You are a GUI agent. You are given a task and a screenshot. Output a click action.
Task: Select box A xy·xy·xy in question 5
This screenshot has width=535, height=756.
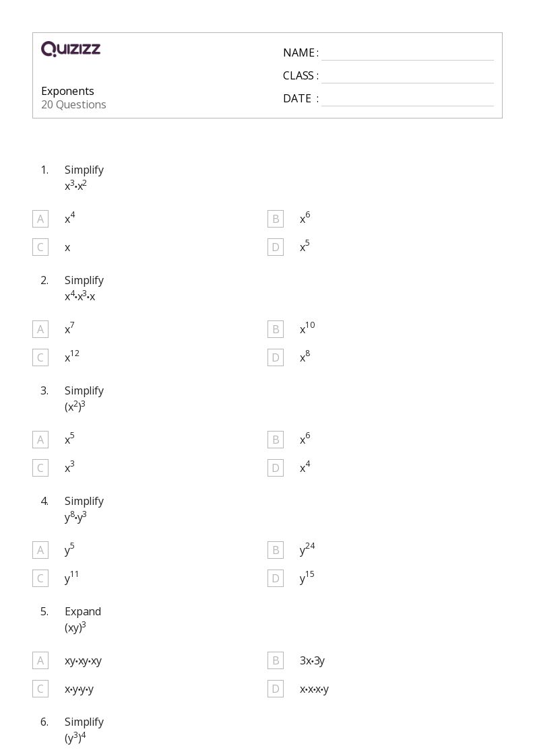pyautogui.click(x=40, y=660)
